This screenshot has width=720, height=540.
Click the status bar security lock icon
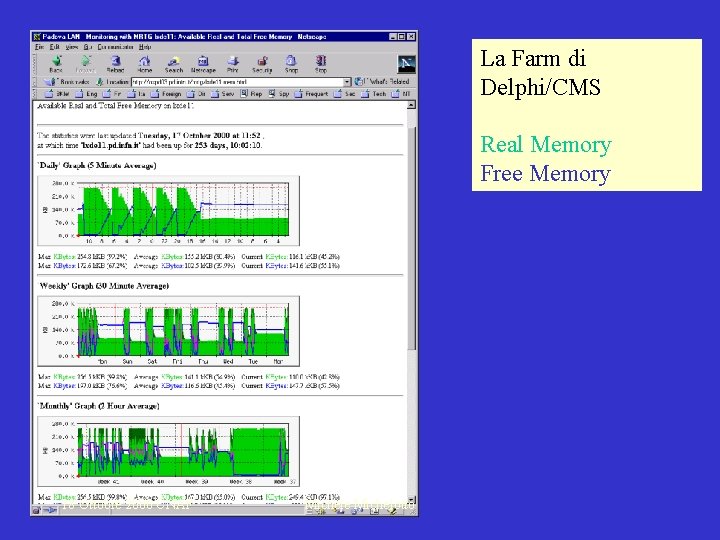click(37, 510)
